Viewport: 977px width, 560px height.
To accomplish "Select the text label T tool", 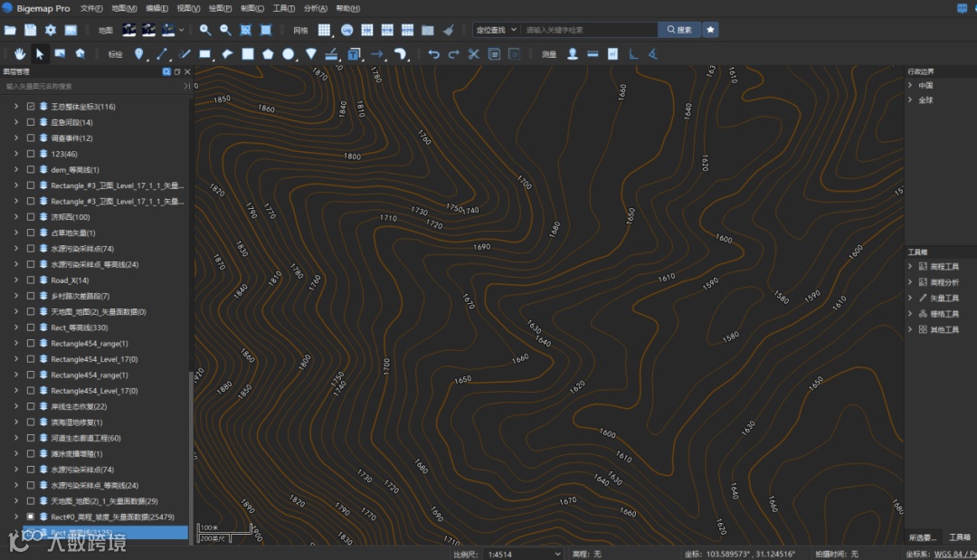I will point(354,54).
